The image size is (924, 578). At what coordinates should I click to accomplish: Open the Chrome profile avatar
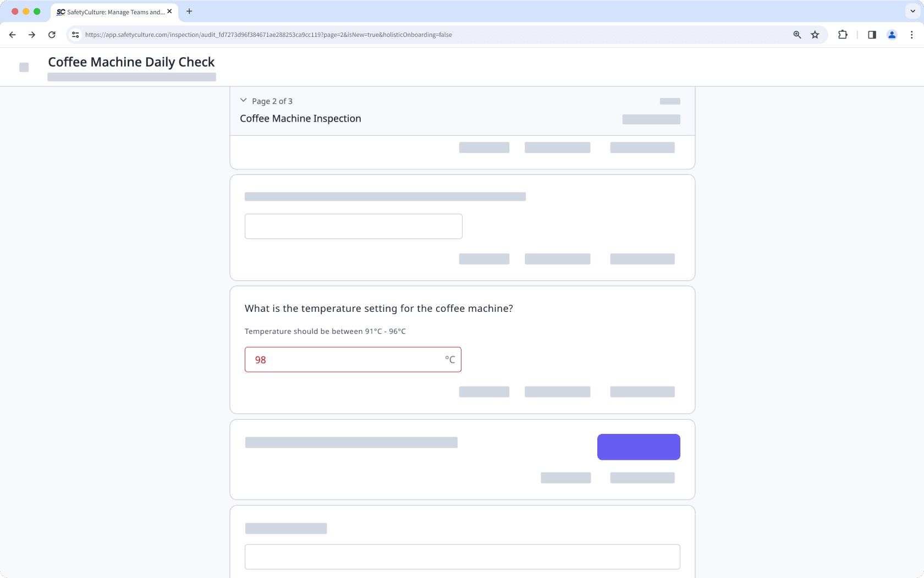click(x=892, y=35)
